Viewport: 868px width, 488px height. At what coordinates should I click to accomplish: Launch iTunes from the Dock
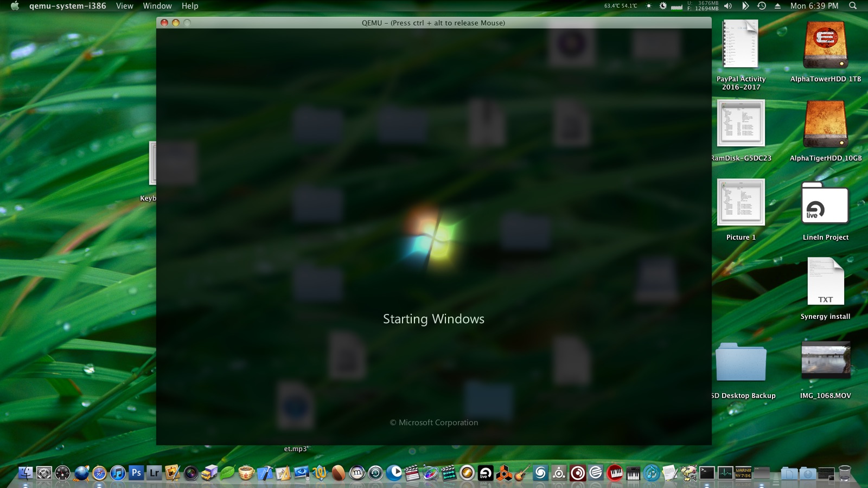point(118,473)
